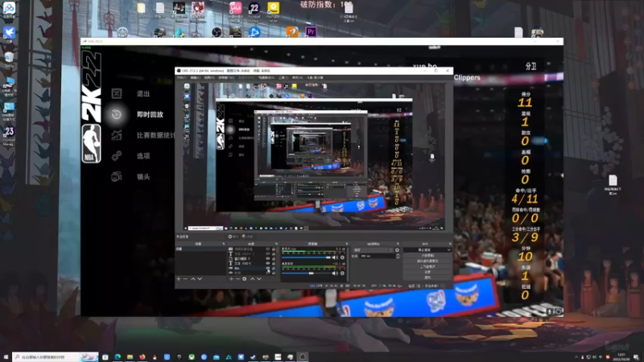Move the scene up in the Scenes panel
Viewport: 644px width, 362px height.
pos(192,279)
